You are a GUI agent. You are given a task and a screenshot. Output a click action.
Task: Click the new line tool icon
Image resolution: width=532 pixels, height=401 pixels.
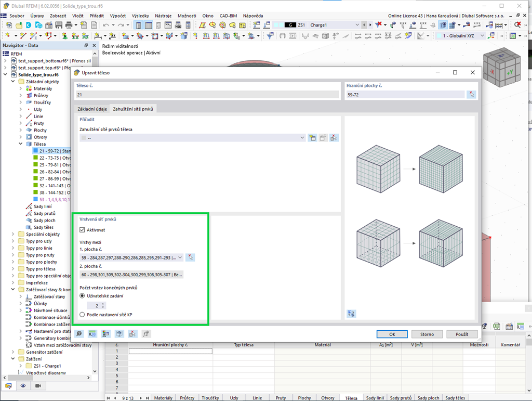pos(23,36)
